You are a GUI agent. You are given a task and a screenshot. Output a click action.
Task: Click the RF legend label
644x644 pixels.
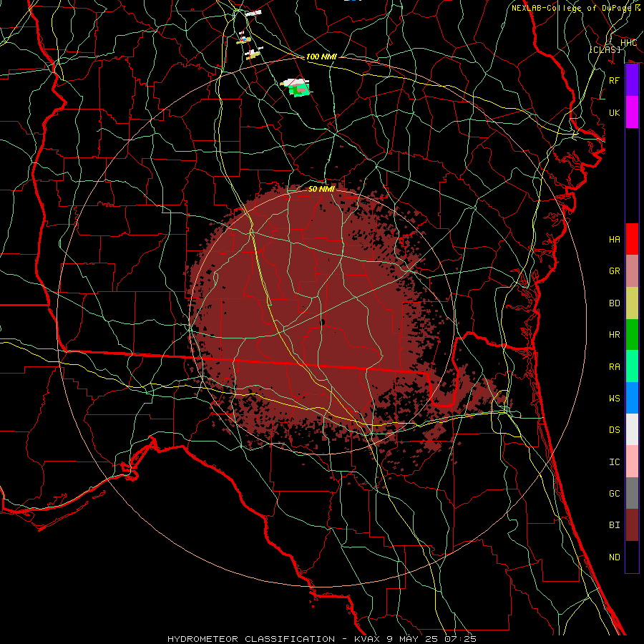615,80
